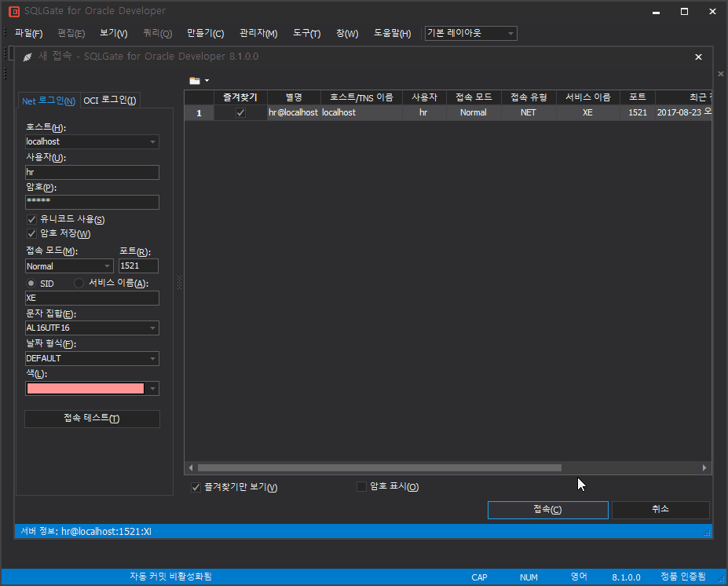Click the horizontal scrollbar thumb in connection list
The height and width of the screenshot is (586, 728).
click(x=379, y=468)
